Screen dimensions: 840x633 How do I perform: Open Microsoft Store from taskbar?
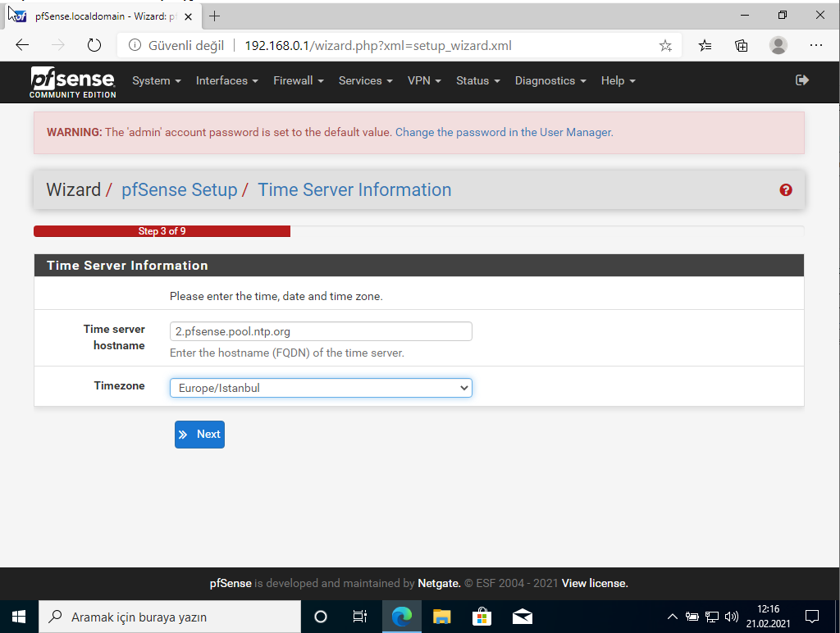482,617
